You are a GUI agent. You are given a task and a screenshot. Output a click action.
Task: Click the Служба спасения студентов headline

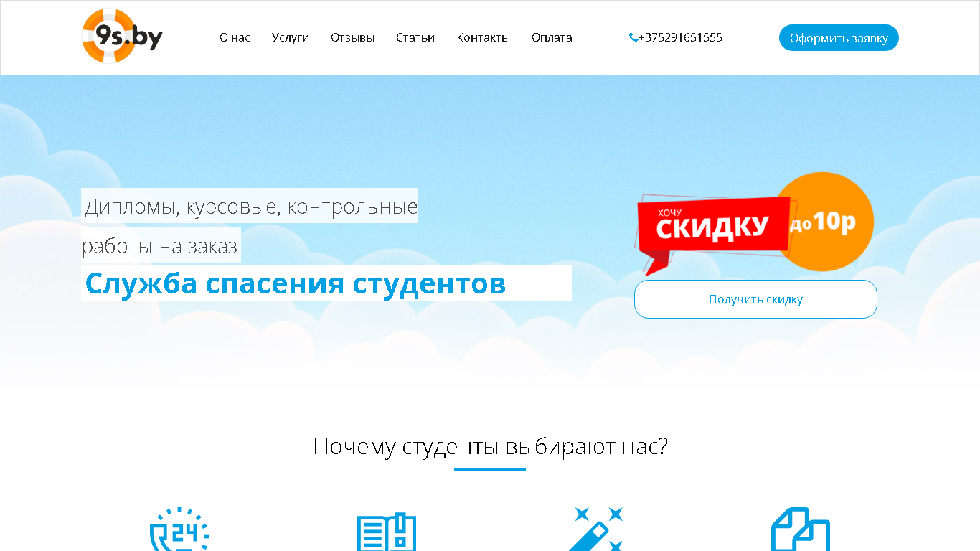[296, 283]
